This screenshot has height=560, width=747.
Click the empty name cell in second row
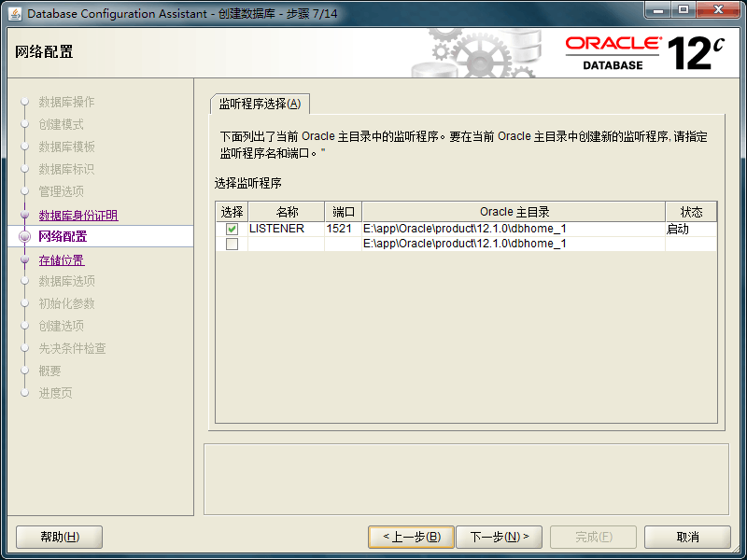[x=286, y=245]
